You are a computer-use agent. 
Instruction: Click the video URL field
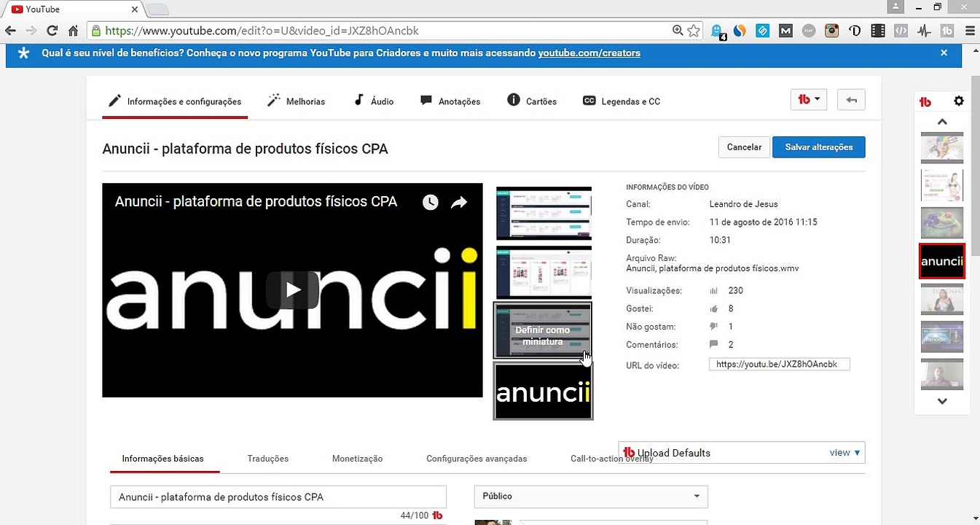[779, 365]
